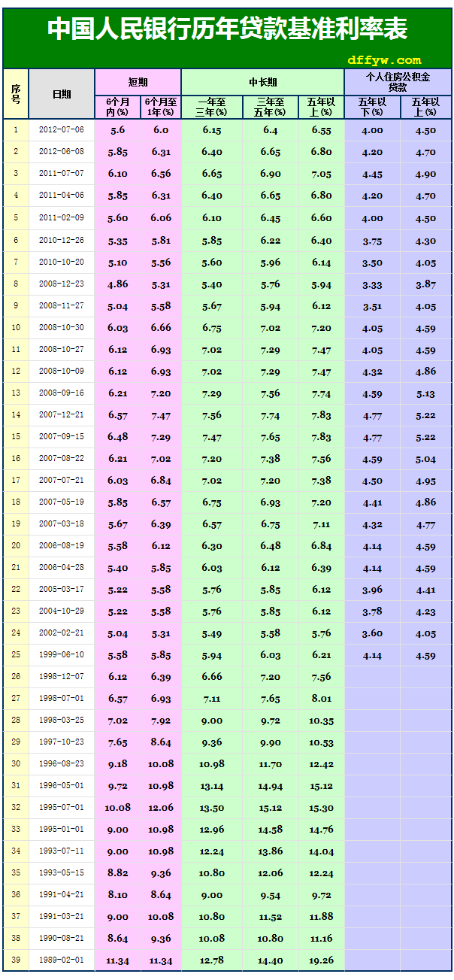
Task: Click the date cell 1996-05-01
Action: [x=62, y=786]
